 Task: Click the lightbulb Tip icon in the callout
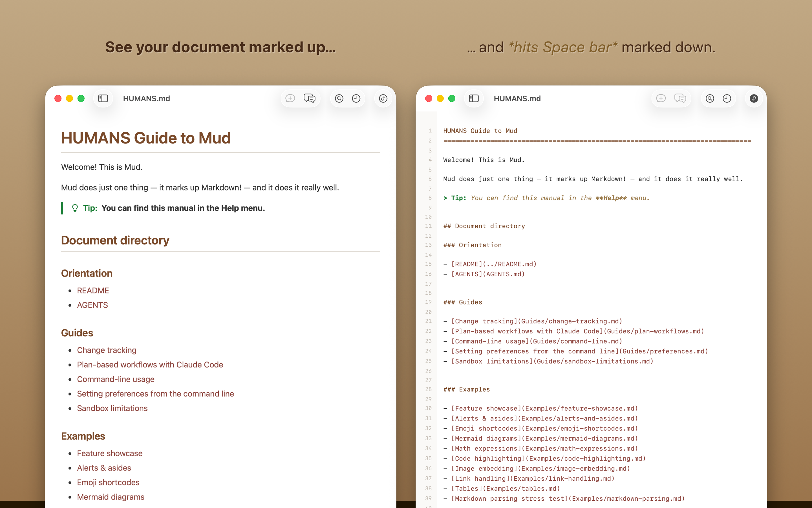75,208
